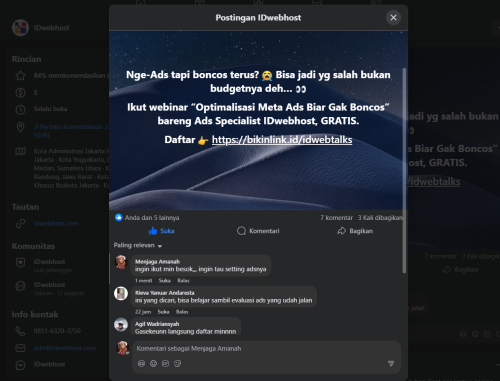Screen dimensions: 500x381
Task: Open IDwebhost Saluran with 12 anggota
Action: (x=59, y=289)
